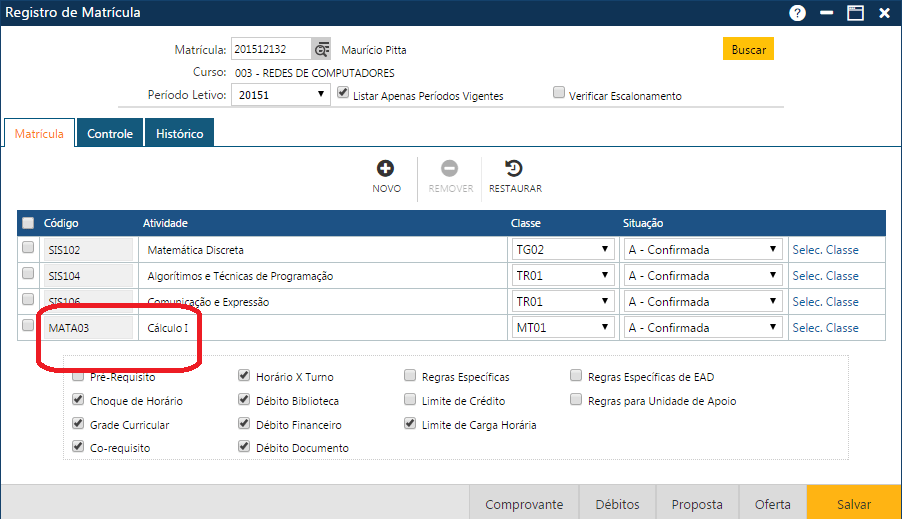
Task: Enable Regras para Unidade de Apoio
Action: point(576,399)
